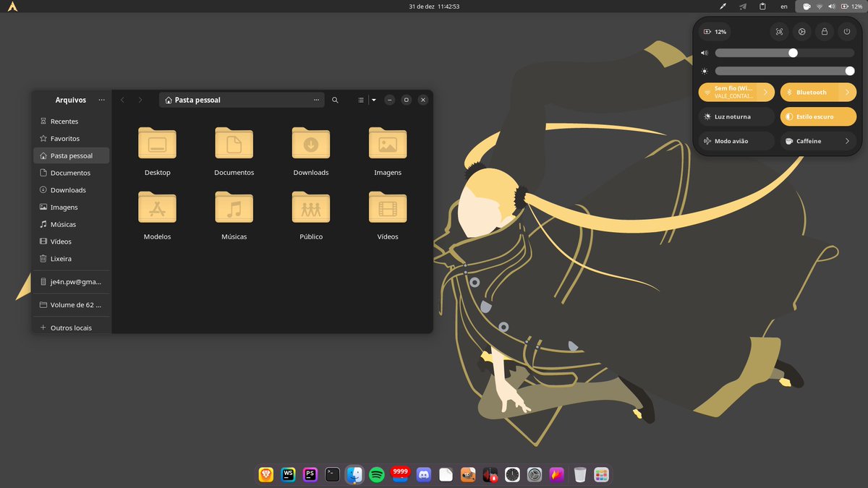The image size is (868, 488).
Task: Expand Bluetooth devices arrow
Action: [x=848, y=93]
